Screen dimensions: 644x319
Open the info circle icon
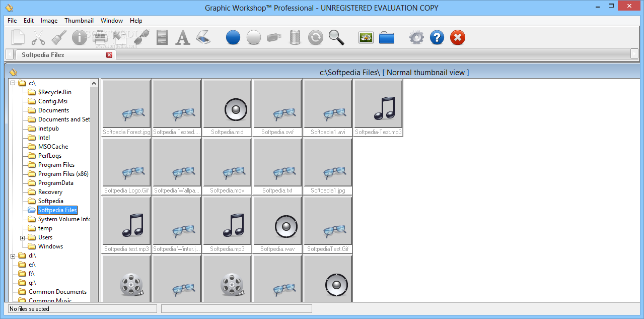point(80,37)
